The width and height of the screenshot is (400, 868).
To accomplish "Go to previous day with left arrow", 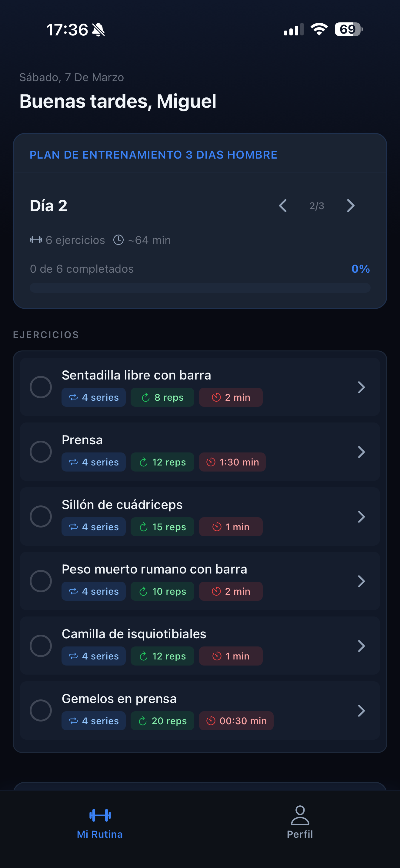I will (283, 205).
